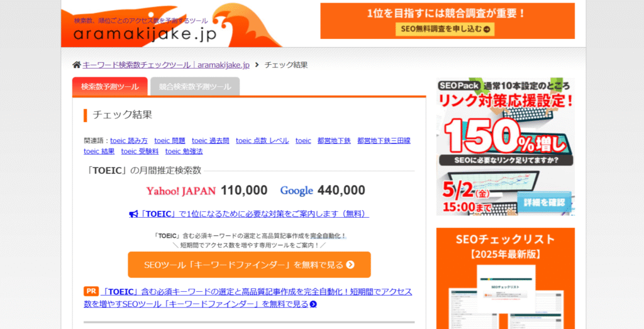Image resolution: width=644 pixels, height=329 pixels.
Task: Open related term 都営地下鉄
Action: pos(334,140)
